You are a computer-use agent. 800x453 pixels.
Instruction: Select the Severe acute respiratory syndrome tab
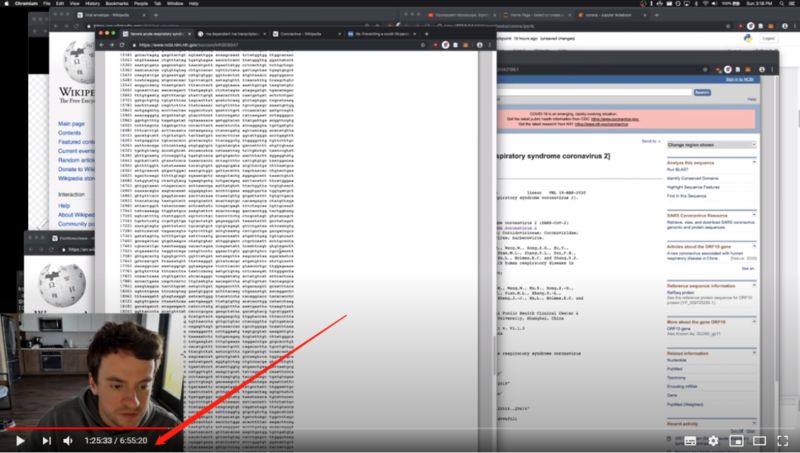pyautogui.click(x=158, y=34)
